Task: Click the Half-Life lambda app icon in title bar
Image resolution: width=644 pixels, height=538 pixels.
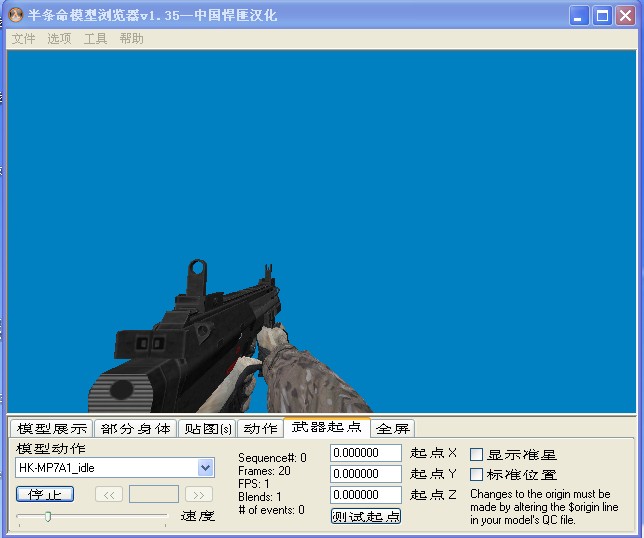Action: [16, 15]
